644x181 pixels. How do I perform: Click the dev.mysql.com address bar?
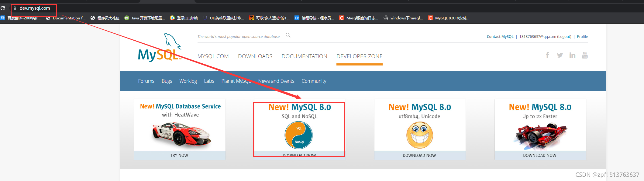(35, 8)
